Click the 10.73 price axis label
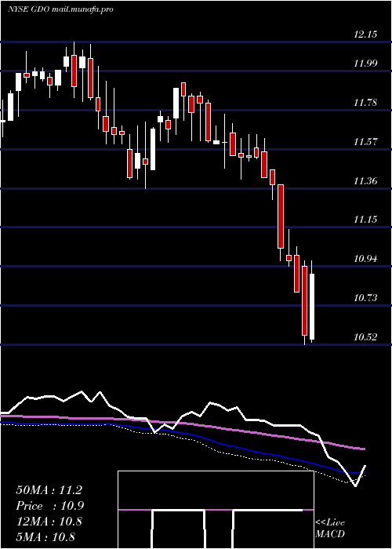The image size is (392, 549). (x=365, y=298)
